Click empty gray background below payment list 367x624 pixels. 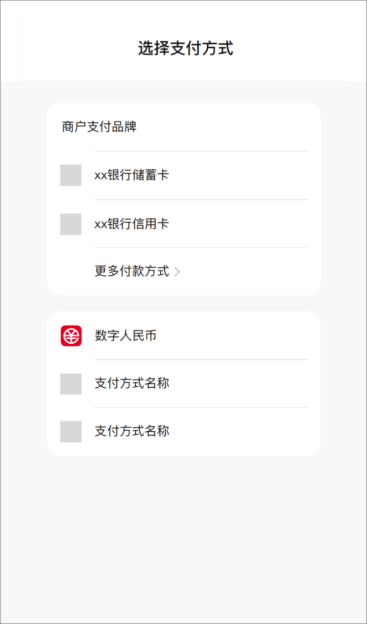(184, 537)
